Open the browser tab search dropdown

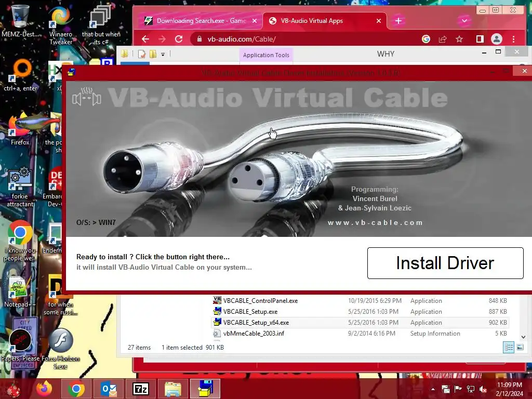[x=464, y=21]
